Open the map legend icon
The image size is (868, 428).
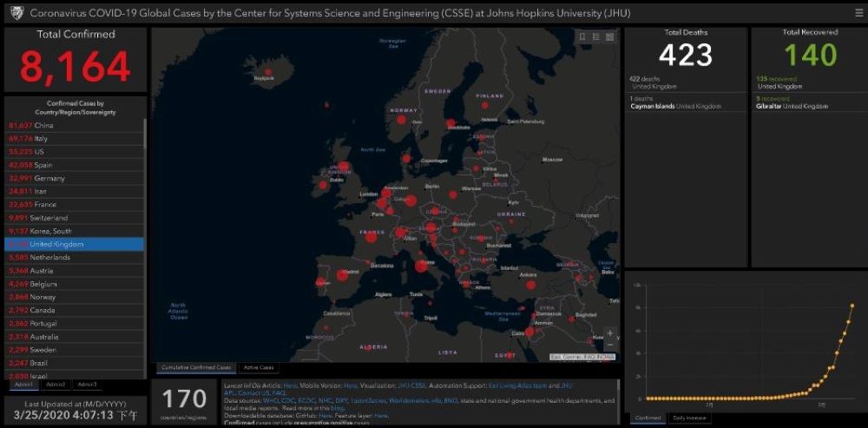596,37
